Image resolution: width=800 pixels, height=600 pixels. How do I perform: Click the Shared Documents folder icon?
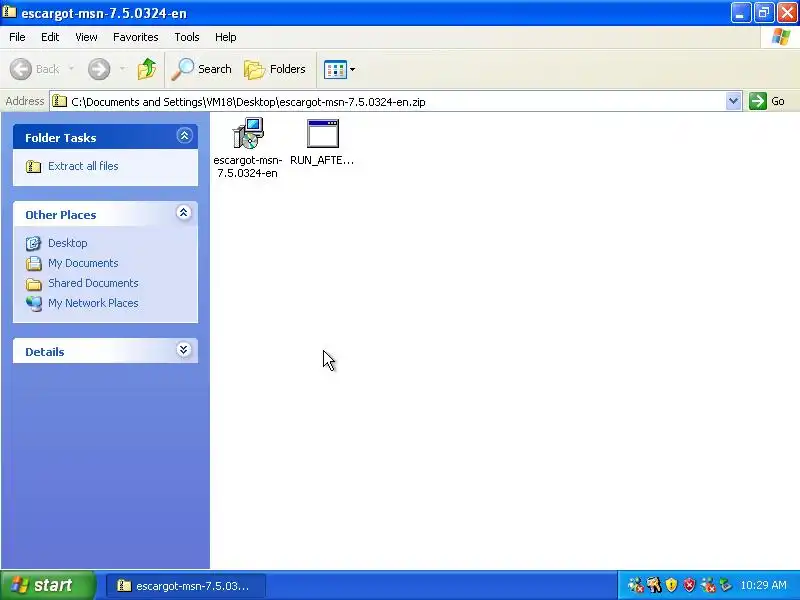tap(34, 284)
